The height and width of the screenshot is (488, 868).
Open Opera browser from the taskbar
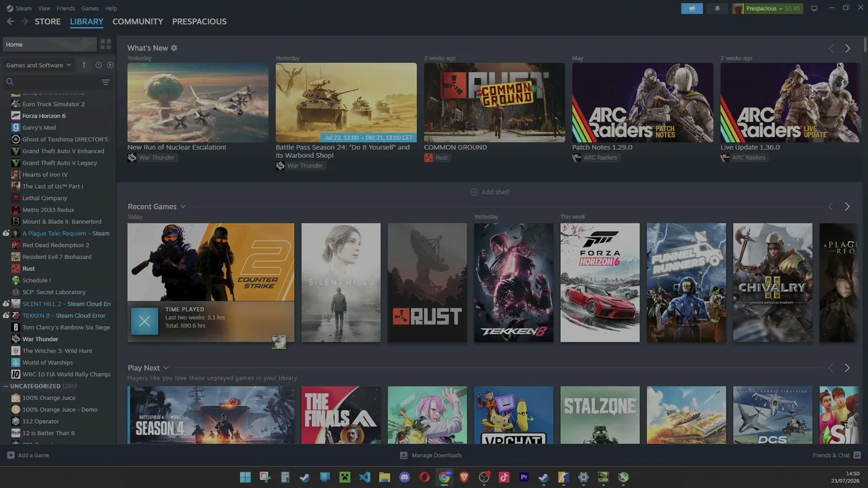point(425,477)
